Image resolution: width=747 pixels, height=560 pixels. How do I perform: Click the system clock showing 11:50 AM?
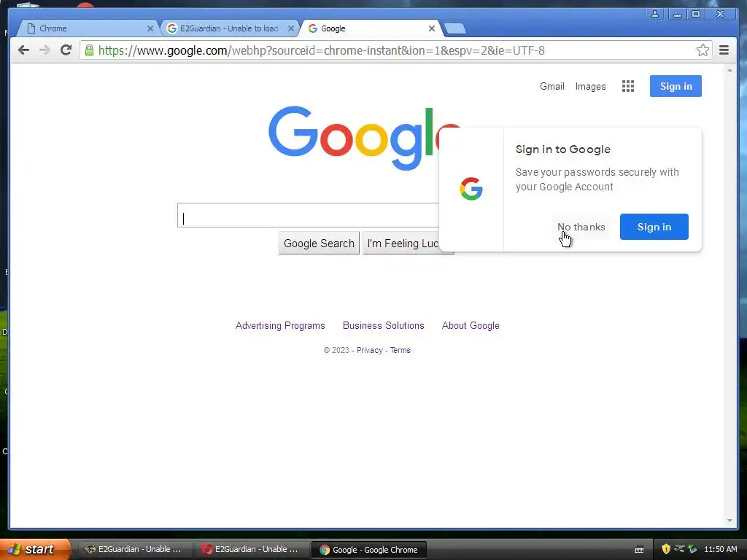tap(720, 549)
